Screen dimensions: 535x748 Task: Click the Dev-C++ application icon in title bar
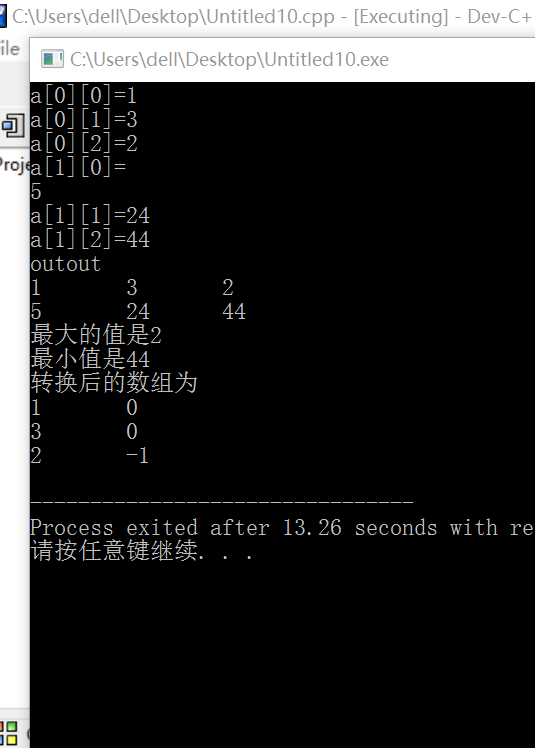[3, 17]
